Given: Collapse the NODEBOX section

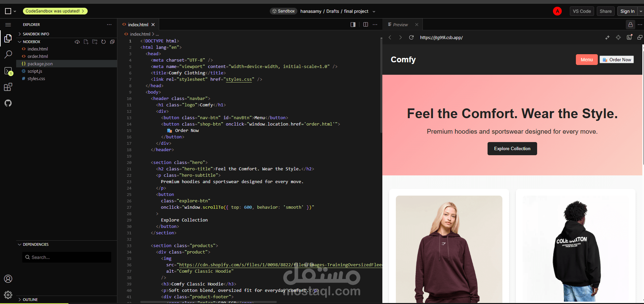Looking at the screenshot, I should tap(20, 41).
